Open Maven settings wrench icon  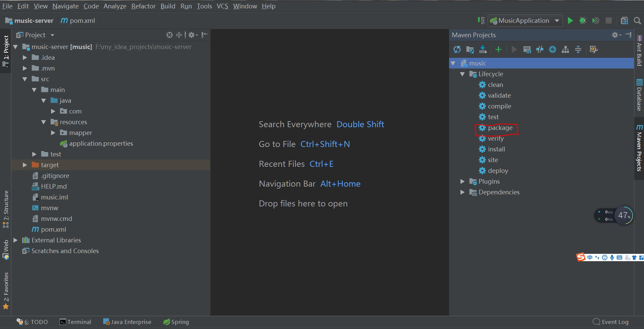coord(594,50)
